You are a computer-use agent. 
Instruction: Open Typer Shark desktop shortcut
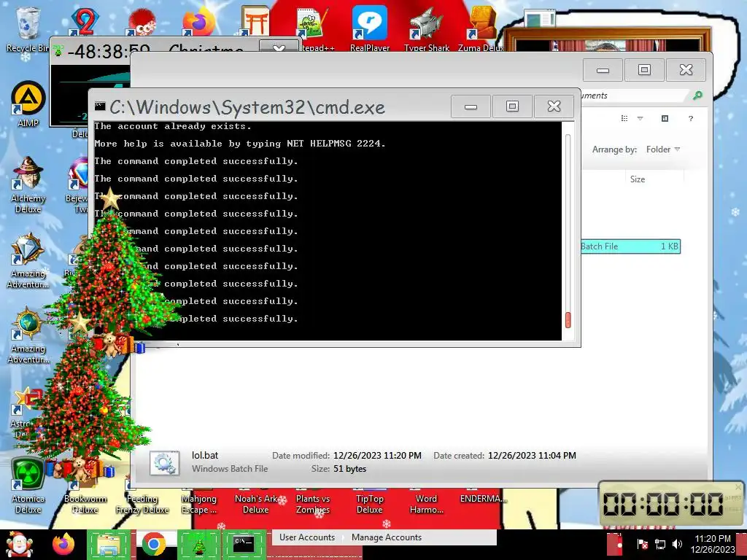tap(426, 28)
